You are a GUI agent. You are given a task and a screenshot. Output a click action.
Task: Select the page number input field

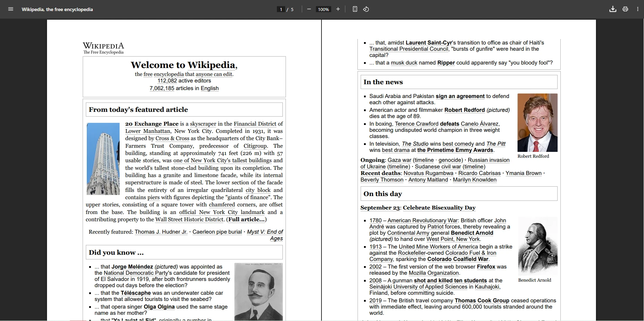(281, 9)
